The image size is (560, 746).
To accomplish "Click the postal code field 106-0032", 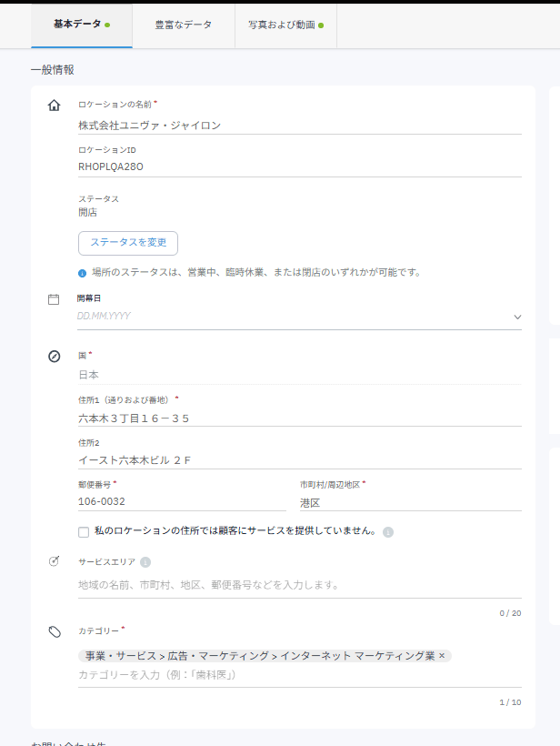I will pos(181,501).
